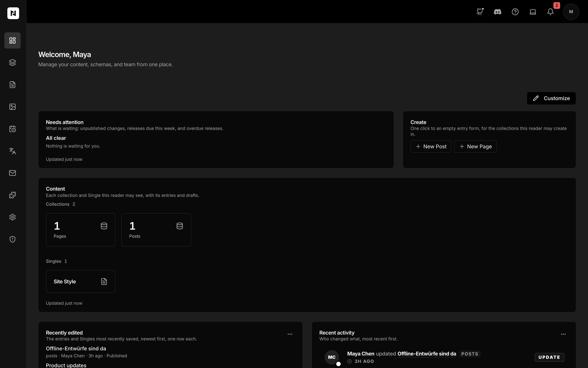Open the Settings gear icon in sidebar
Screen dimensions: 588x368
click(x=12, y=217)
